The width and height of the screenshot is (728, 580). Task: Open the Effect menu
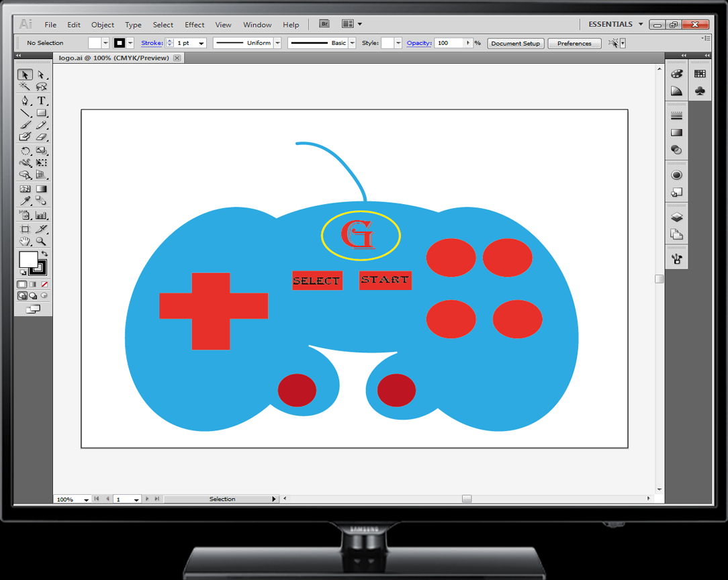(x=194, y=25)
